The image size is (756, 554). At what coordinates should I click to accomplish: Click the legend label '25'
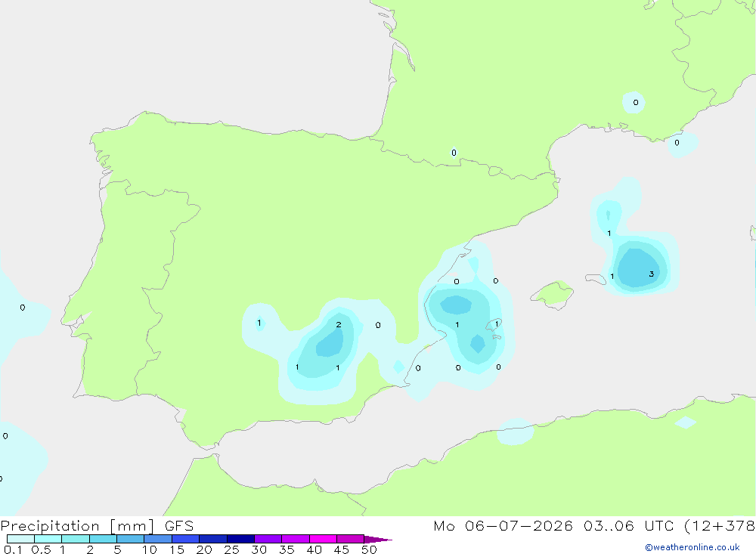(231, 549)
